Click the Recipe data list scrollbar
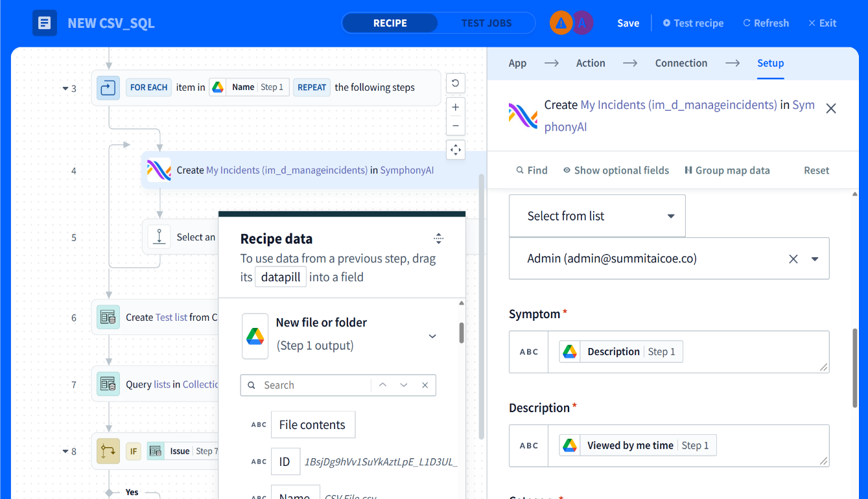The width and height of the screenshot is (868, 499). point(462,332)
